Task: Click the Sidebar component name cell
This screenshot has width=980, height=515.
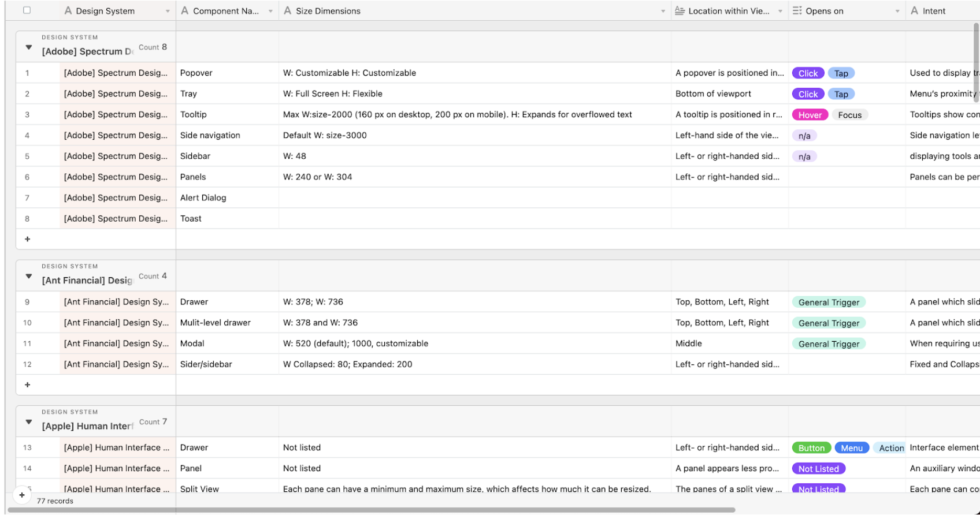Action: pos(227,156)
